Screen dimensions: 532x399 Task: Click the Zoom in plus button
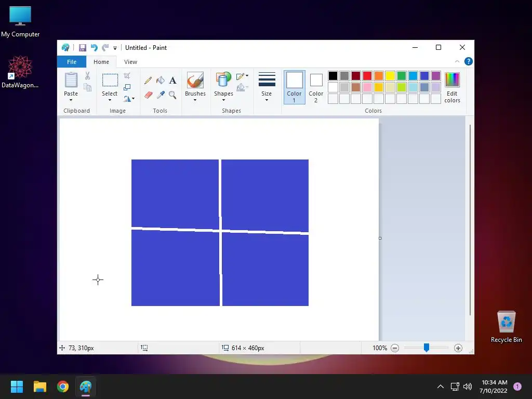[x=458, y=348]
